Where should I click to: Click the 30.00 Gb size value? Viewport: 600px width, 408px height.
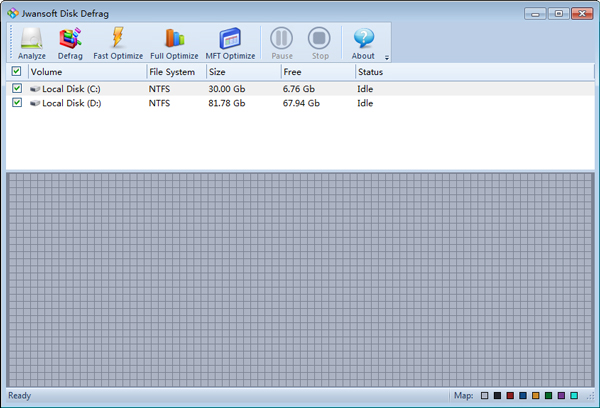point(227,89)
